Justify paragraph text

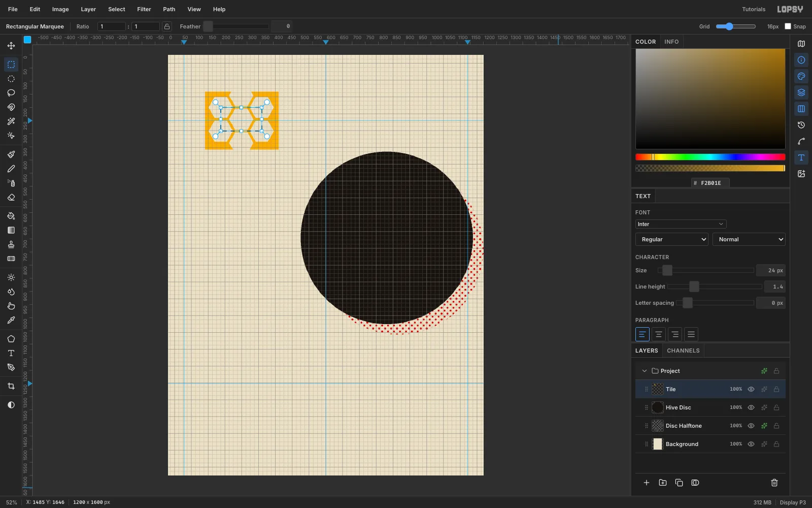(691, 334)
